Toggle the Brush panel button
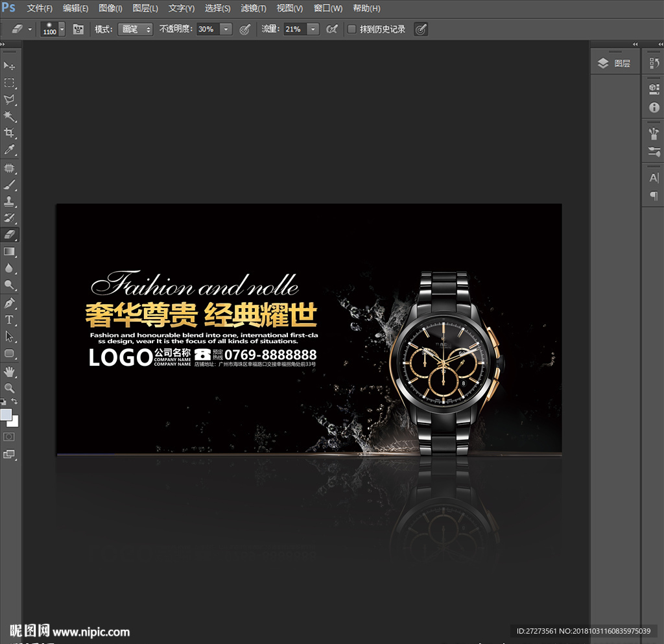The width and height of the screenshot is (664, 644). pos(78,29)
